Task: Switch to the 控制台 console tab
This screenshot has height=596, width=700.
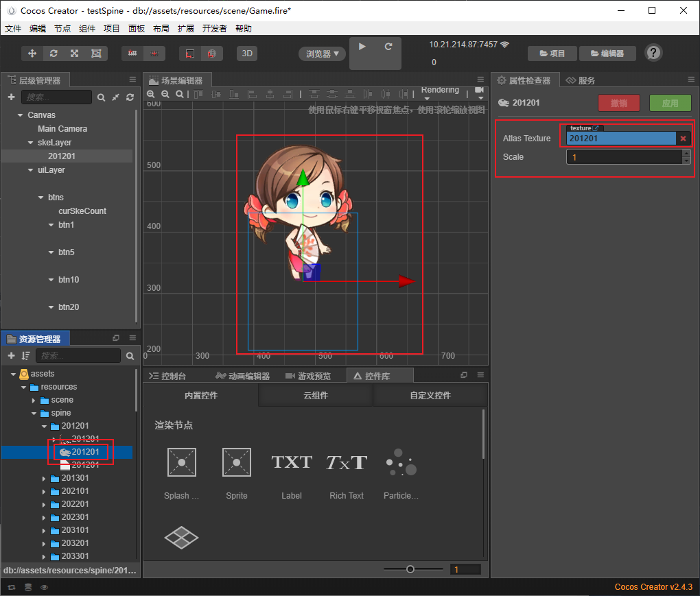Action: 168,376
